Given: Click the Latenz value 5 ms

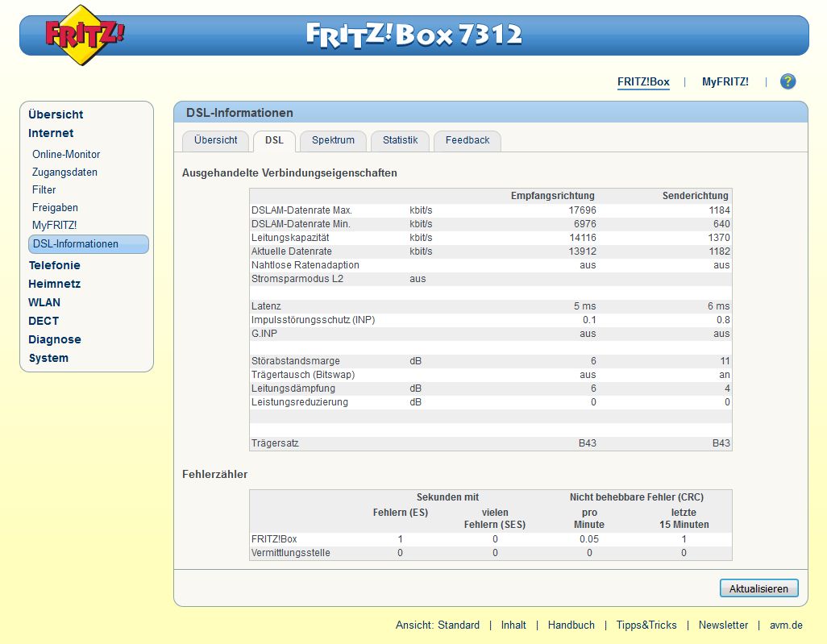Looking at the screenshot, I should tap(585, 306).
